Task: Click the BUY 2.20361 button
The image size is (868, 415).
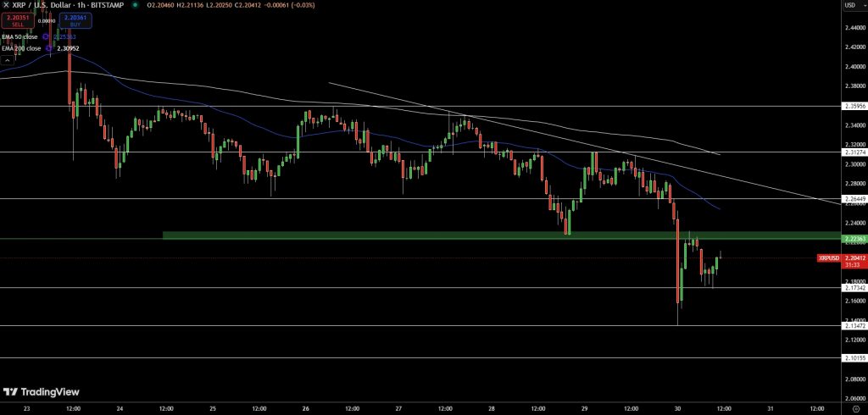Action: (75, 21)
